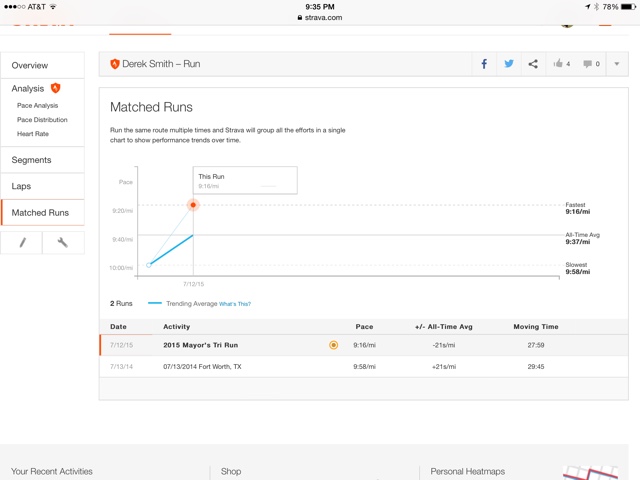Share the run on Facebook
Image resolution: width=640 pixels, height=480 pixels.
coord(484,64)
